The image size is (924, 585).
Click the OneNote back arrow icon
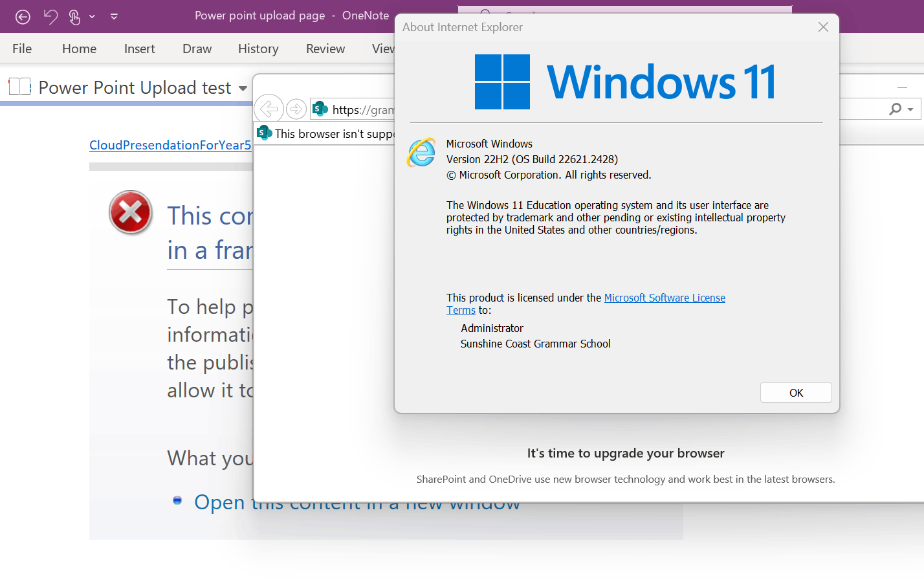[x=23, y=17]
